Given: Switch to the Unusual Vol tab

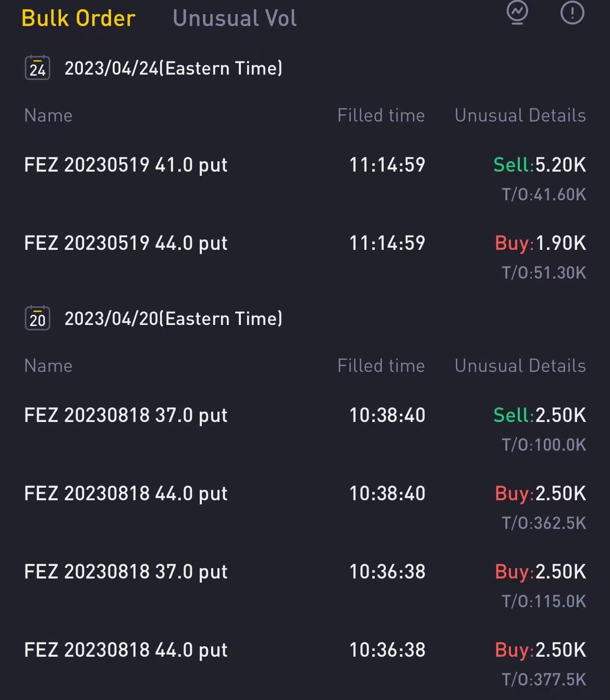Looking at the screenshot, I should [235, 18].
